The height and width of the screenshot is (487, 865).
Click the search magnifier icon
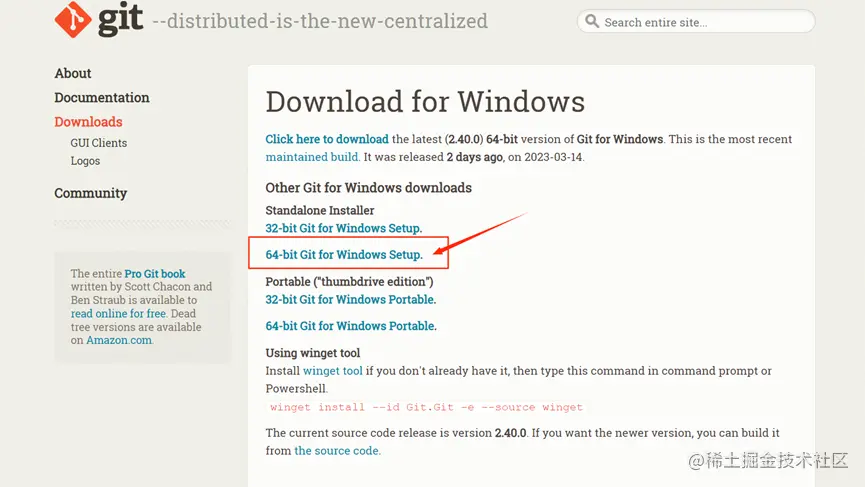pyautogui.click(x=592, y=22)
